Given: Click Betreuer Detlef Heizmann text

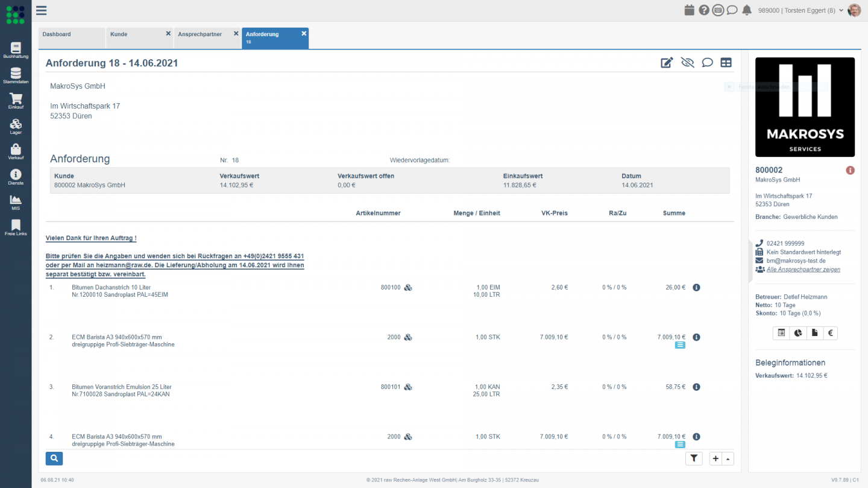Looking at the screenshot, I should point(793,297).
